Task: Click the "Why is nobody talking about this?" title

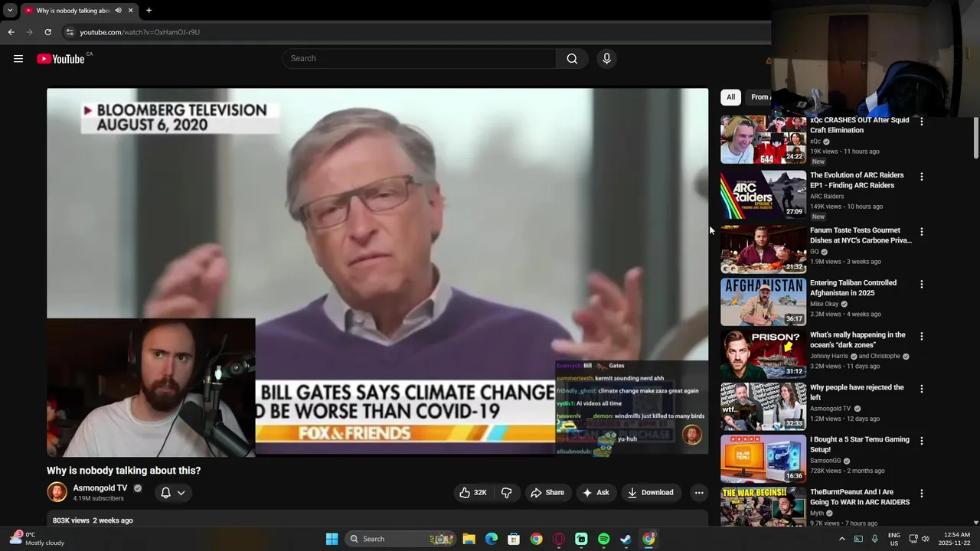Action: (123, 471)
